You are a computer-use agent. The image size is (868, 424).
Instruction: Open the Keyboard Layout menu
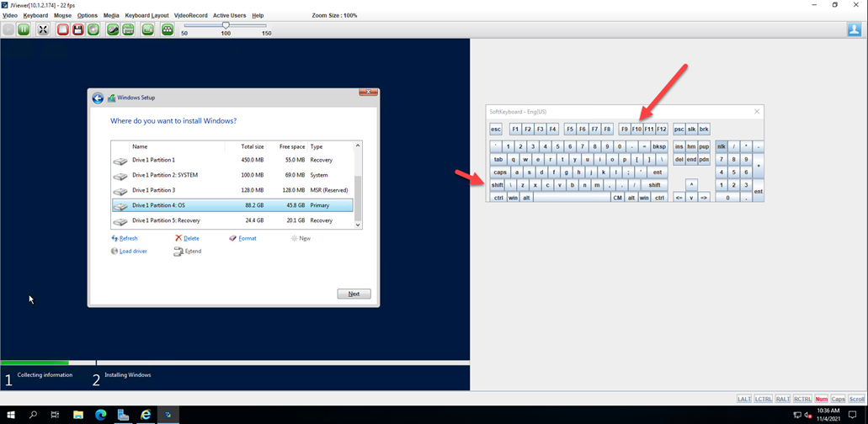[146, 15]
